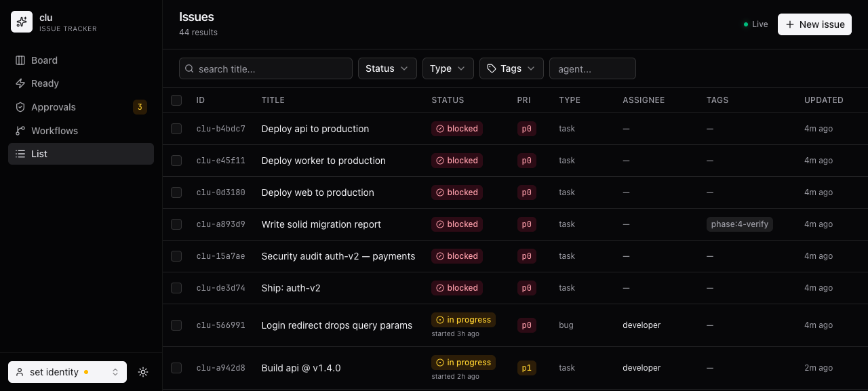Sort by the PRI column header
The image size is (868, 391).
[524, 100]
